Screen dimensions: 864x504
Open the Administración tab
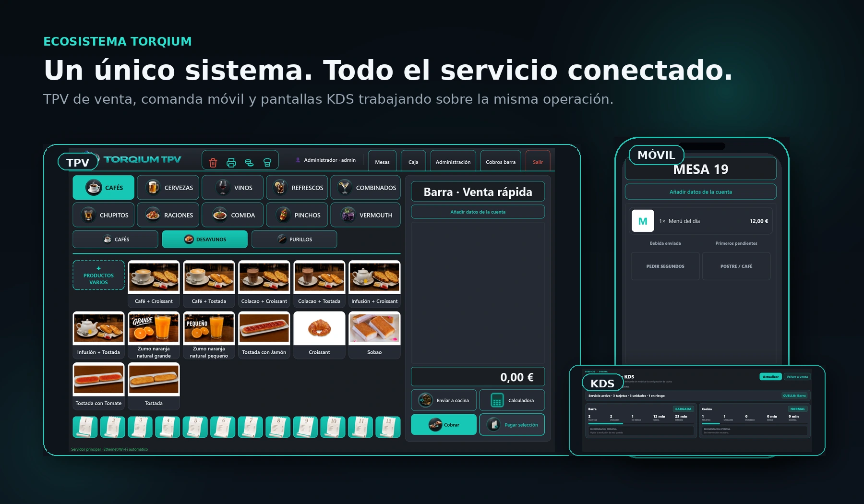pos(453,161)
